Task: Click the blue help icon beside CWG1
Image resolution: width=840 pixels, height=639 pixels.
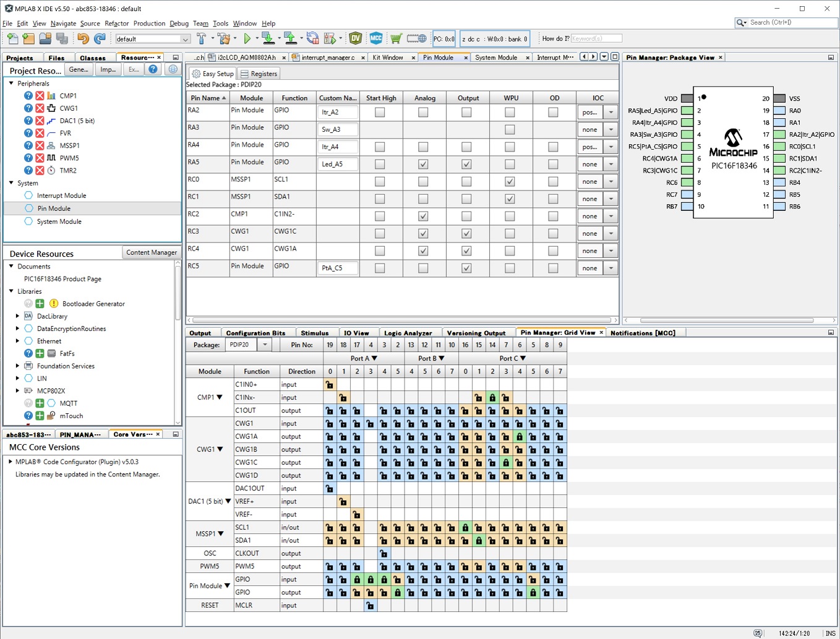Action: coord(28,108)
